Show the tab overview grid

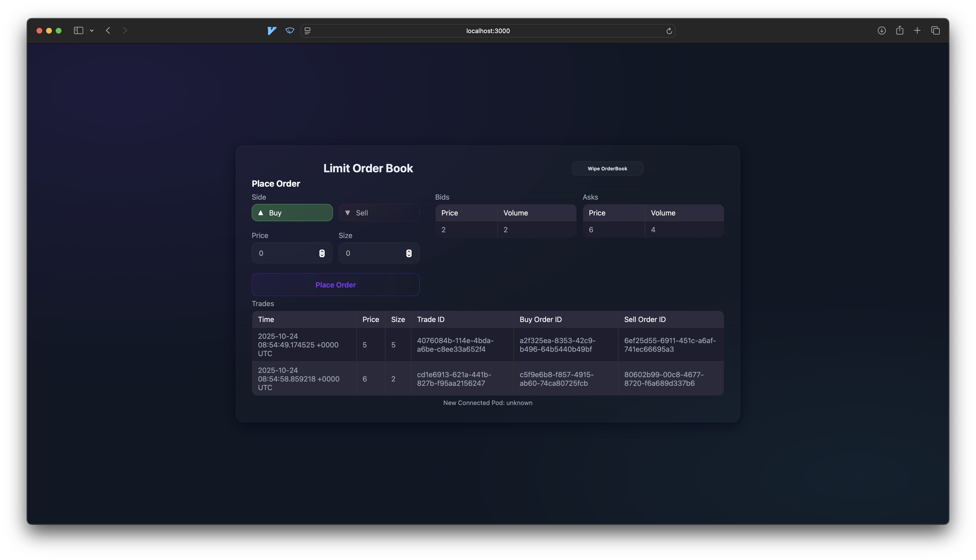936,30
